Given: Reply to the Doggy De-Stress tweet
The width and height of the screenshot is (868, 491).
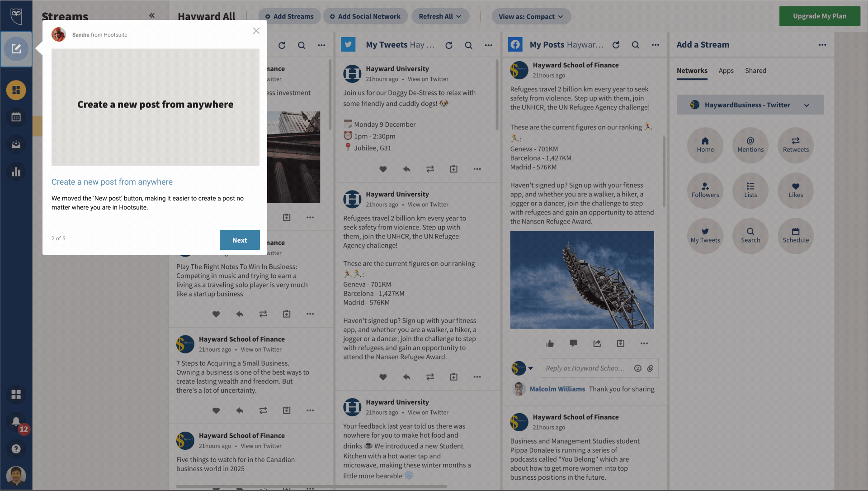Looking at the screenshot, I should [x=406, y=169].
